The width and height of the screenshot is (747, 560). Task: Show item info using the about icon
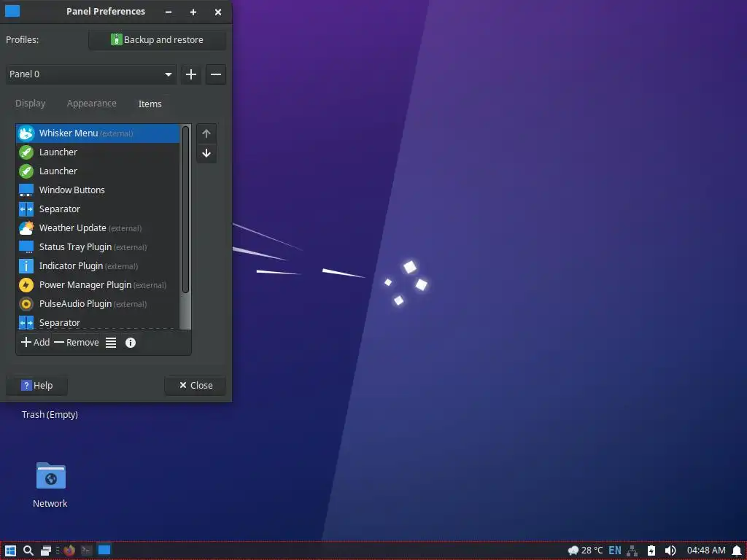click(x=131, y=343)
